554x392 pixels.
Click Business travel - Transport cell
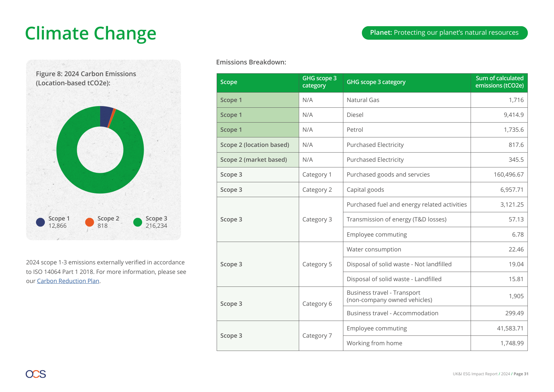pyautogui.click(x=407, y=296)
